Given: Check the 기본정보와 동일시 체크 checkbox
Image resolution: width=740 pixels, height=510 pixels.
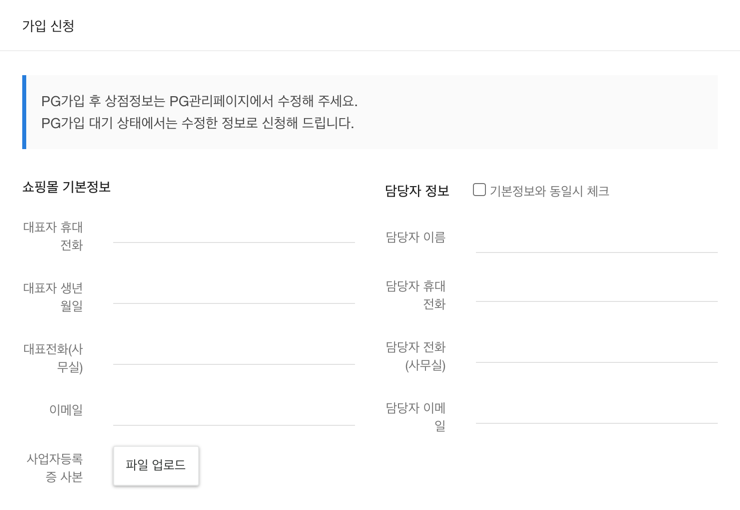Looking at the screenshot, I should click(x=479, y=190).
